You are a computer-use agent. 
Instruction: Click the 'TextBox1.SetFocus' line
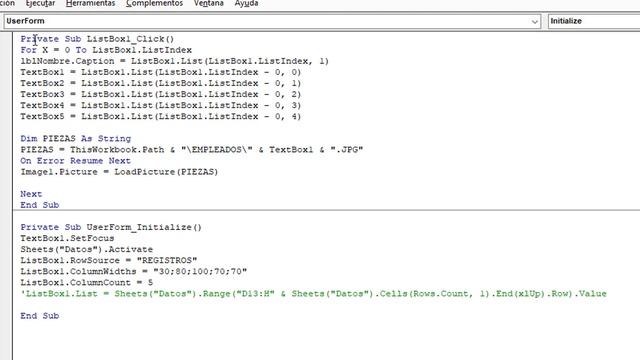point(67,238)
